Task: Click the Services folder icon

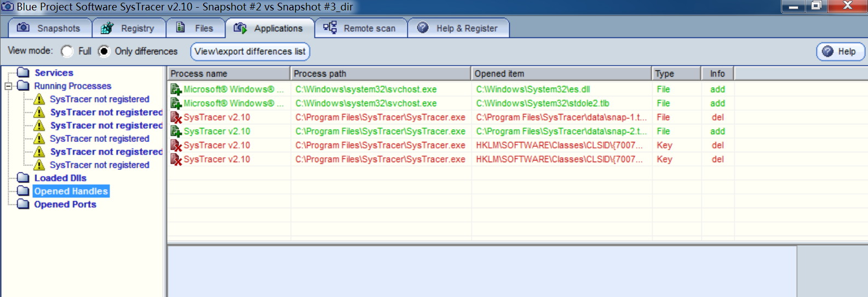Action: tap(23, 72)
